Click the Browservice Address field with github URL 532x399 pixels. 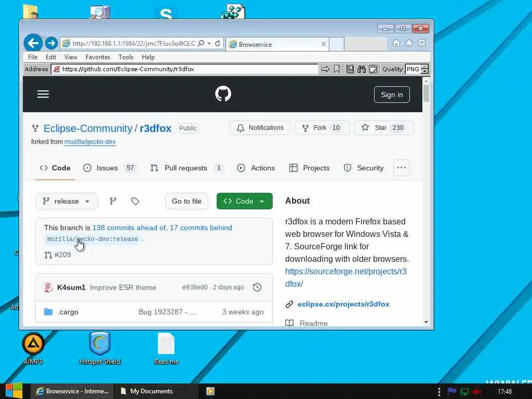[x=184, y=69]
